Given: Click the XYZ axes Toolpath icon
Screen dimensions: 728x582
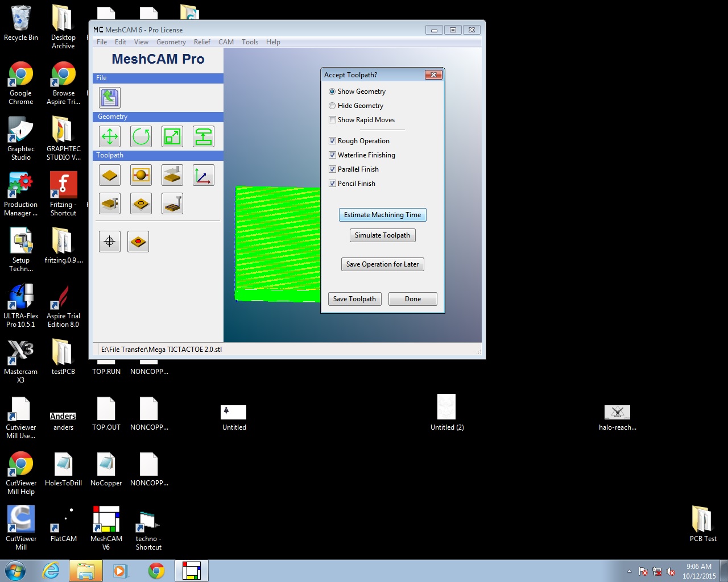Looking at the screenshot, I should click(x=204, y=175).
